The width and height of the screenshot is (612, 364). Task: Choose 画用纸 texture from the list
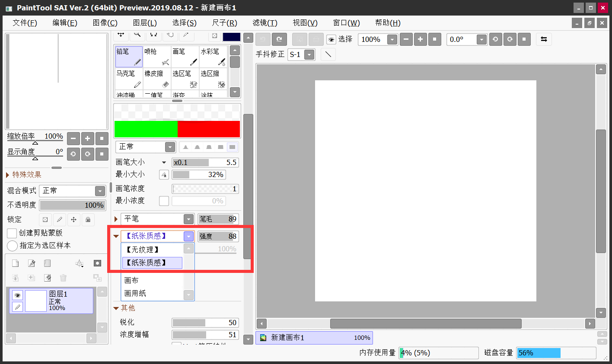click(x=153, y=293)
